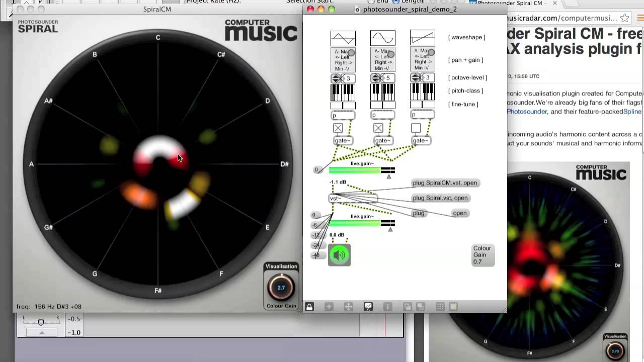Click the '[ waveshape ]' comment label

pyautogui.click(x=467, y=37)
